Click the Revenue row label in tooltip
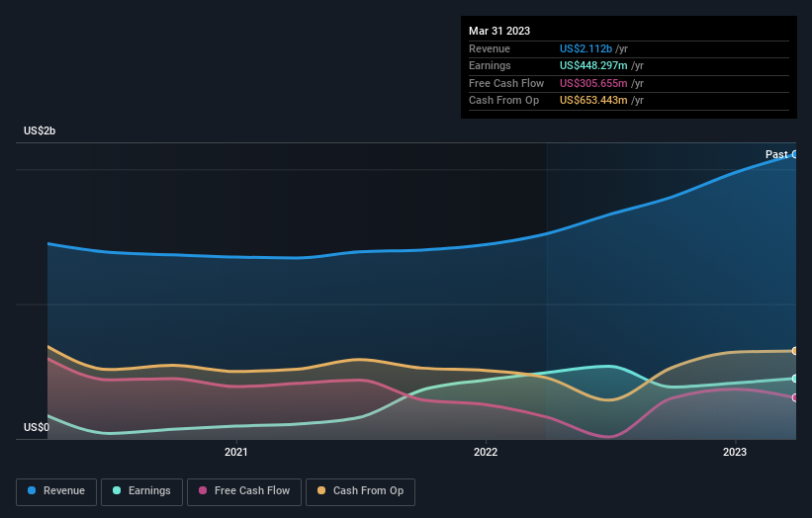The image size is (812, 518). click(x=490, y=48)
